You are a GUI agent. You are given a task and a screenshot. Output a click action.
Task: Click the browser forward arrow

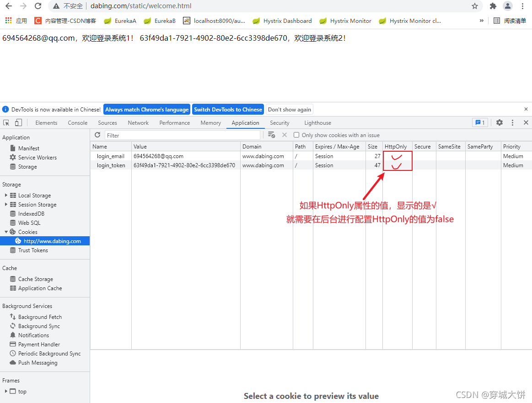(x=23, y=6)
